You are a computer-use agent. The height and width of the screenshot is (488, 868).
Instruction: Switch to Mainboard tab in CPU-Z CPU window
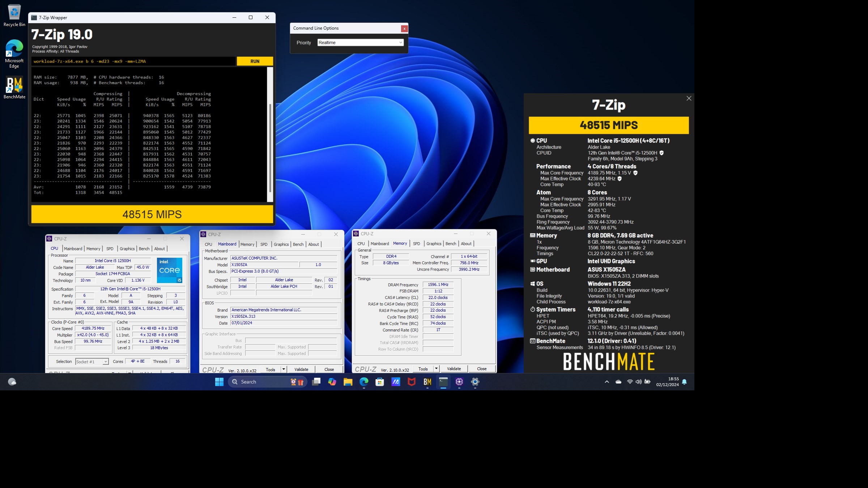point(73,249)
